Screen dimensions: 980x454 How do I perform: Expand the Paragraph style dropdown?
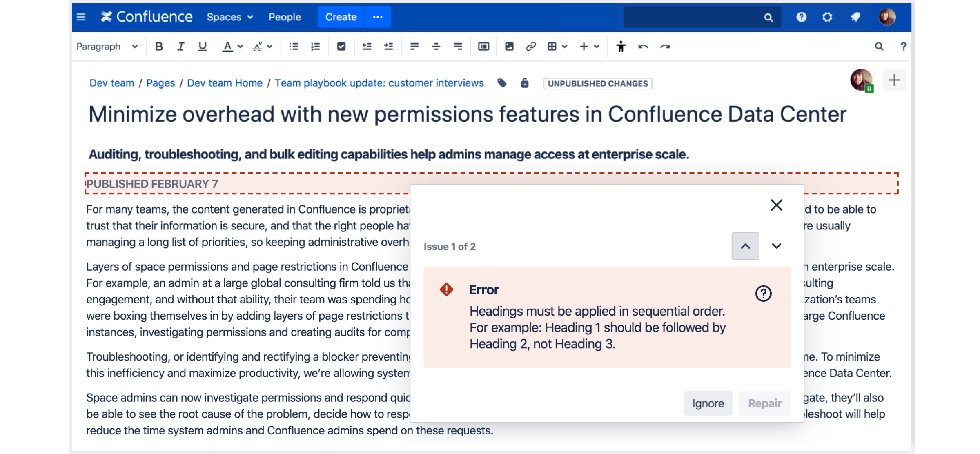[x=107, y=47]
